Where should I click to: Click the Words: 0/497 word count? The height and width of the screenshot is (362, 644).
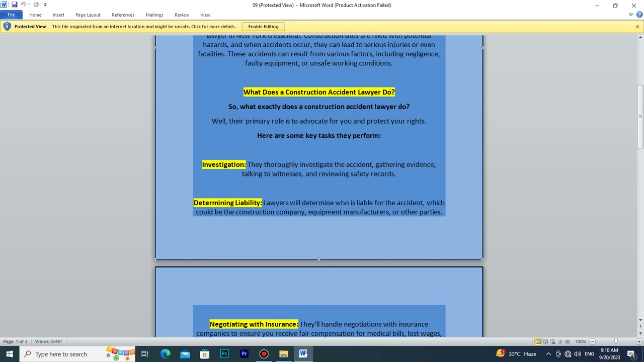click(49, 341)
